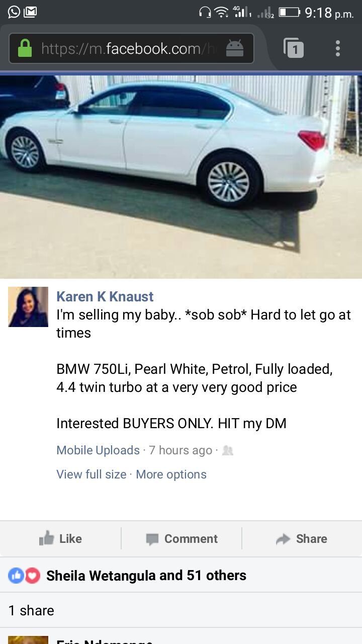Click View full size link

tap(92, 474)
